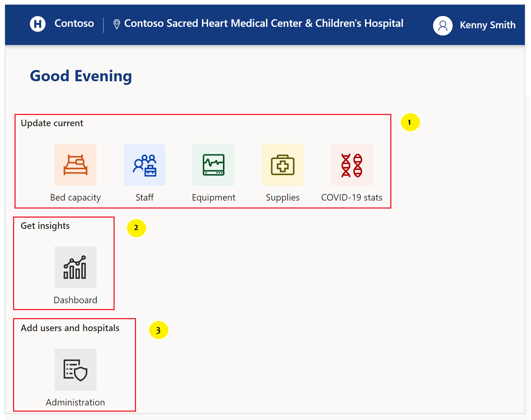Click the Good Evening greeting heading
The image size is (531, 420).
[81, 76]
